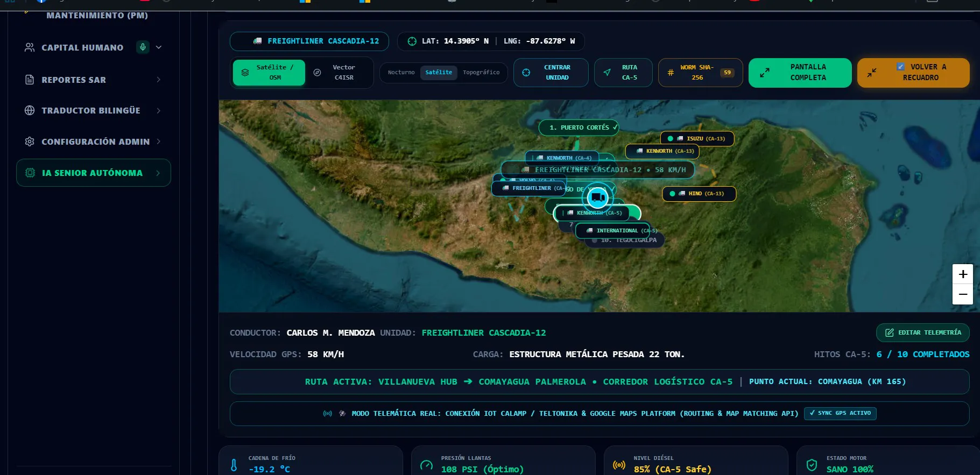Open IA Senior Autónoma section
This screenshot has height=475, width=980.
click(x=94, y=173)
